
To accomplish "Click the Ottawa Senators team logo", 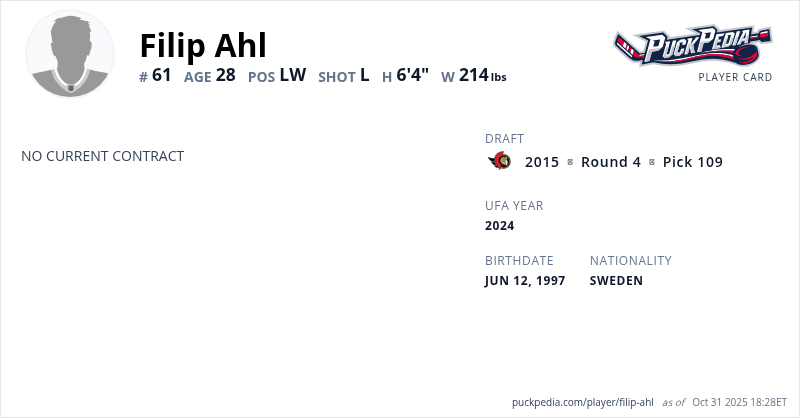I will pos(500,161).
